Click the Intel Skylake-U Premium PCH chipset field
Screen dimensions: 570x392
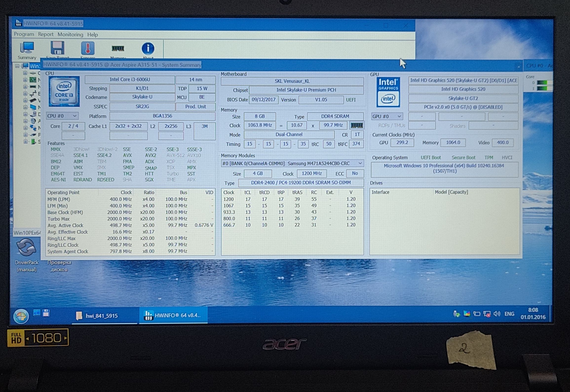(x=306, y=90)
